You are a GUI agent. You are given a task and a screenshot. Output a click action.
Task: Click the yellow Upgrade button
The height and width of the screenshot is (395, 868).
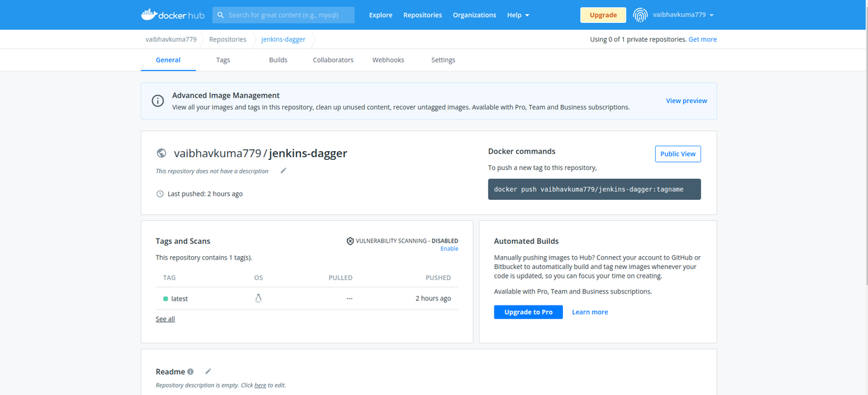603,15
